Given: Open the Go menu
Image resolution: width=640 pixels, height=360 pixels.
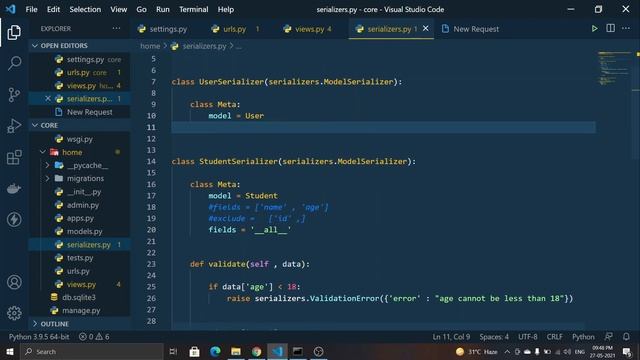Looking at the screenshot, I should pos(141,9).
